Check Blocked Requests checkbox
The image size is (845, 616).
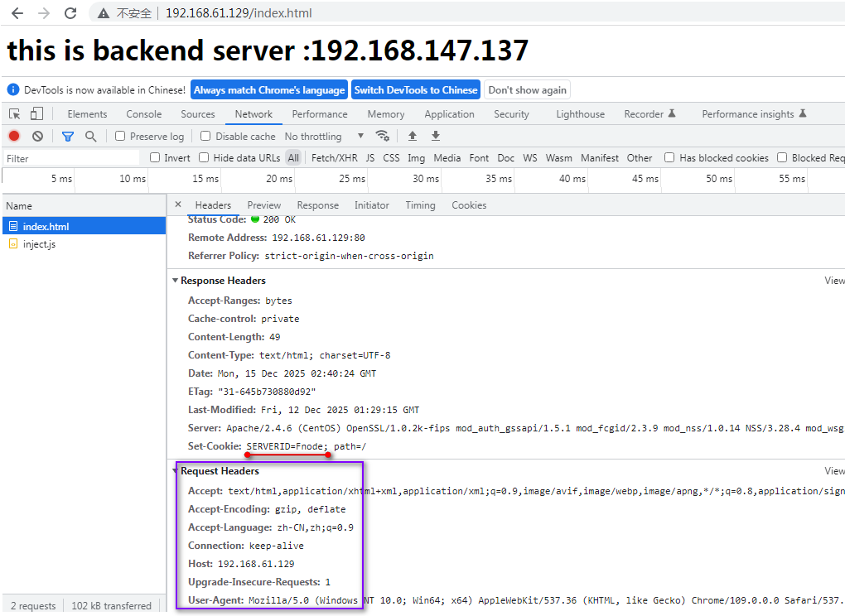pos(782,157)
